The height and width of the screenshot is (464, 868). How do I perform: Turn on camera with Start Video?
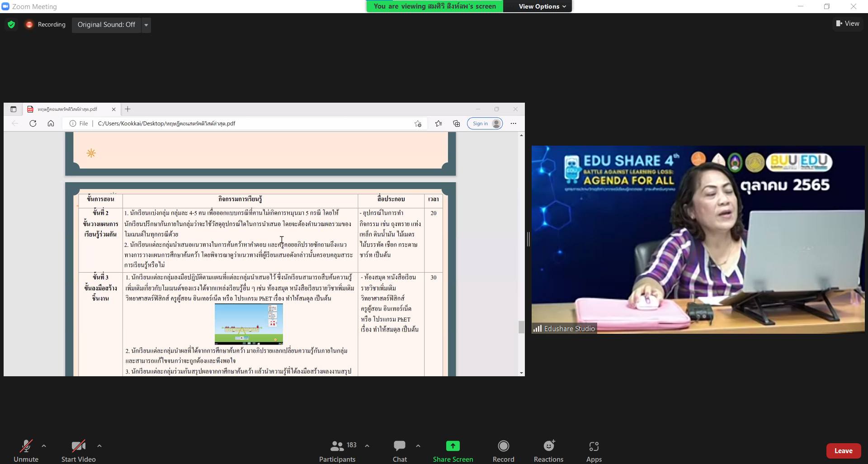(x=79, y=451)
